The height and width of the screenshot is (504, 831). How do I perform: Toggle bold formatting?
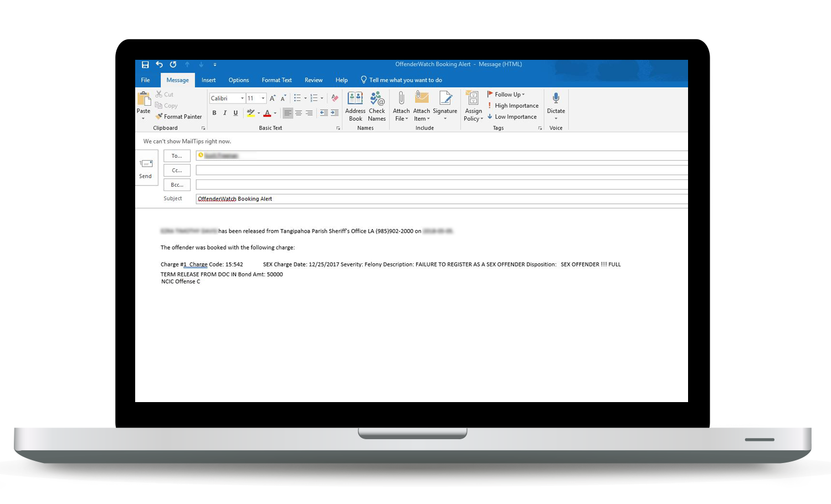(214, 113)
